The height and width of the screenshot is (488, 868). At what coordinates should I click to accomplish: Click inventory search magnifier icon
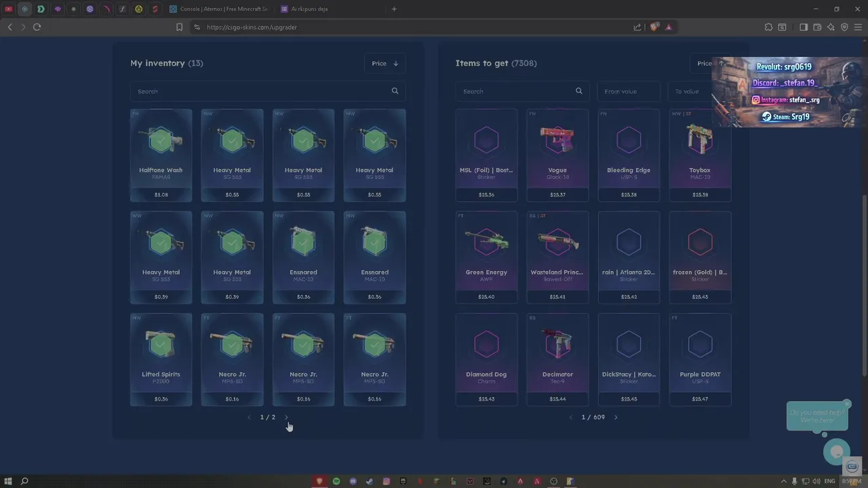[x=395, y=91]
